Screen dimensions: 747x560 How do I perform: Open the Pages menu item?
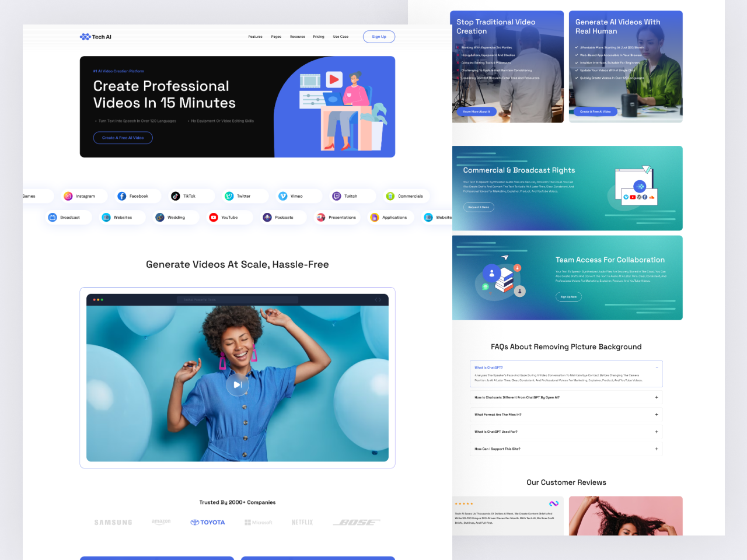[x=276, y=37]
